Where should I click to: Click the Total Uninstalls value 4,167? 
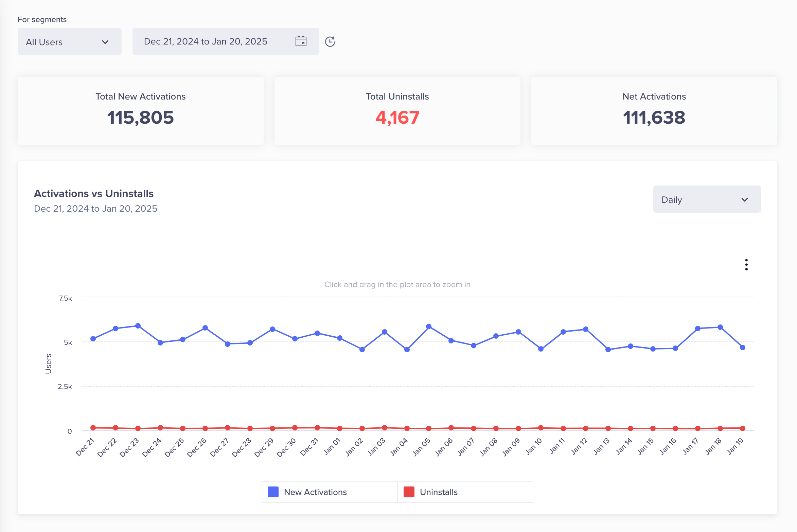pyautogui.click(x=397, y=118)
